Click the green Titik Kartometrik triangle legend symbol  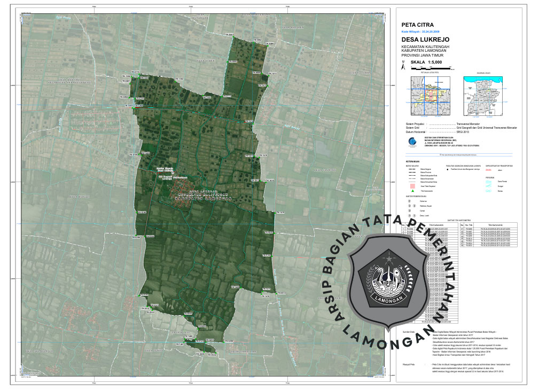412,191
